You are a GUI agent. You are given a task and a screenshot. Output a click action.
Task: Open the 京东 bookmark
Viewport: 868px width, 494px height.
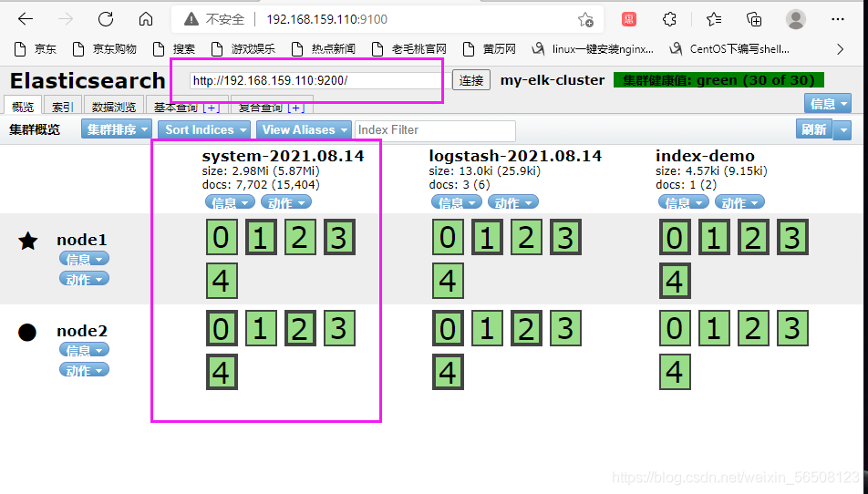[x=36, y=49]
